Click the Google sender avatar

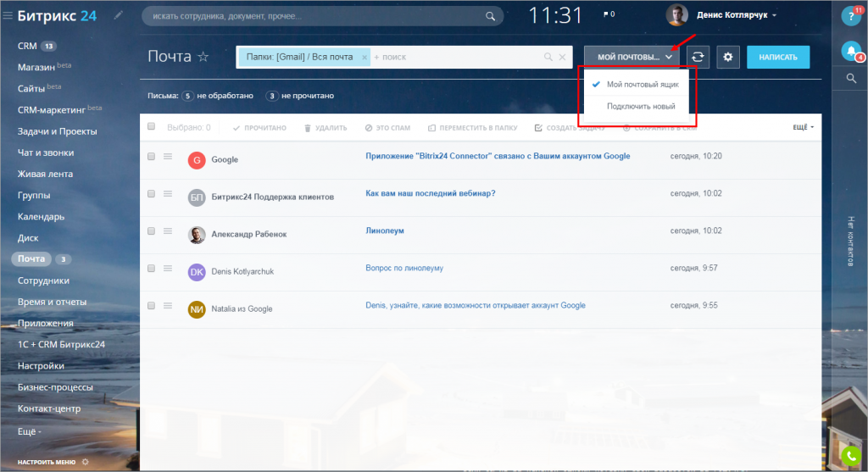click(197, 160)
